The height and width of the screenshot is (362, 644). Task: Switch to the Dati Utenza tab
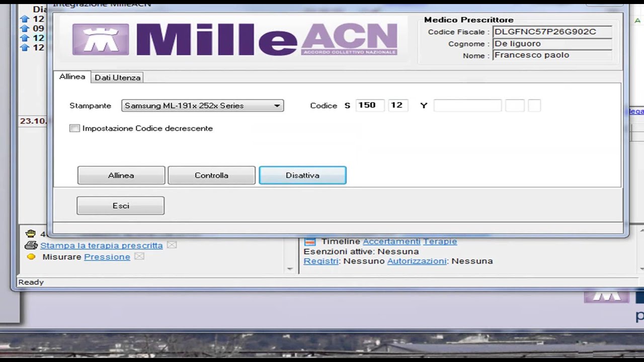click(x=118, y=77)
